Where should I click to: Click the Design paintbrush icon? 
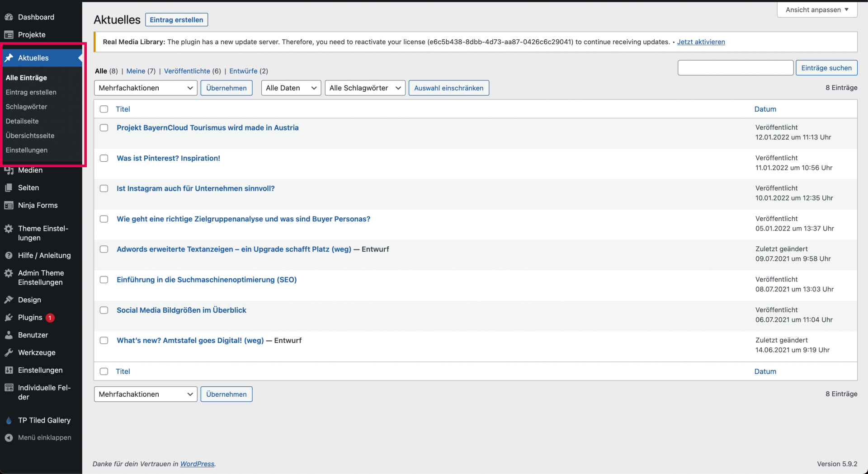(x=9, y=300)
